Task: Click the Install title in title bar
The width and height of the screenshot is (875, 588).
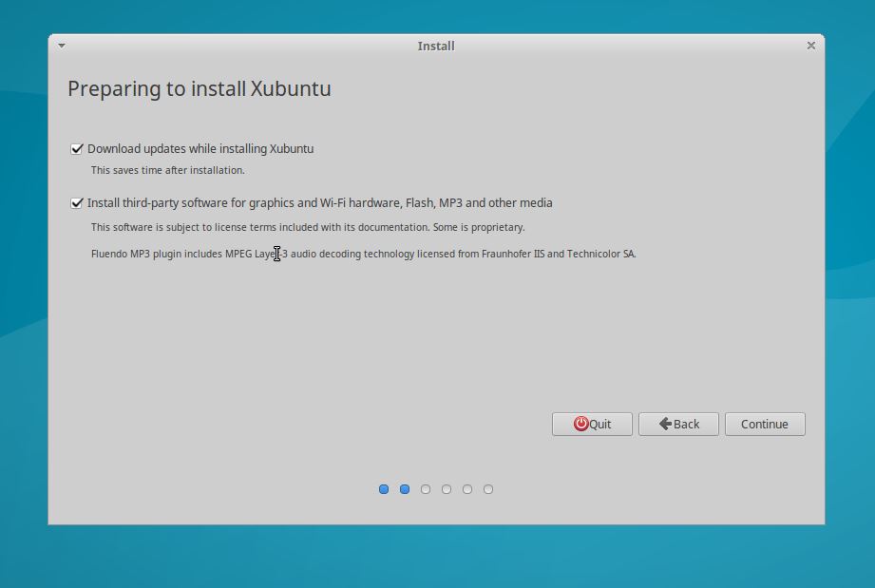Action: click(x=436, y=47)
